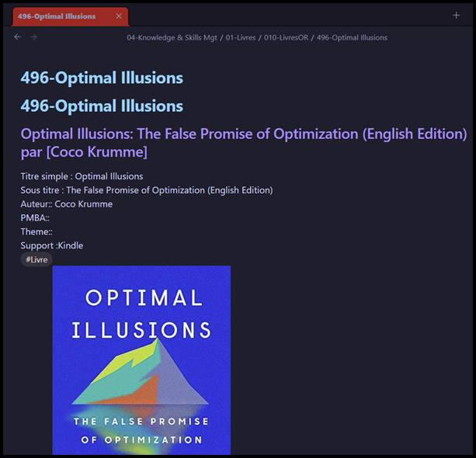This screenshot has height=458, width=476.
Task: Click the empty PMBA:: field line
Action: click(x=35, y=218)
